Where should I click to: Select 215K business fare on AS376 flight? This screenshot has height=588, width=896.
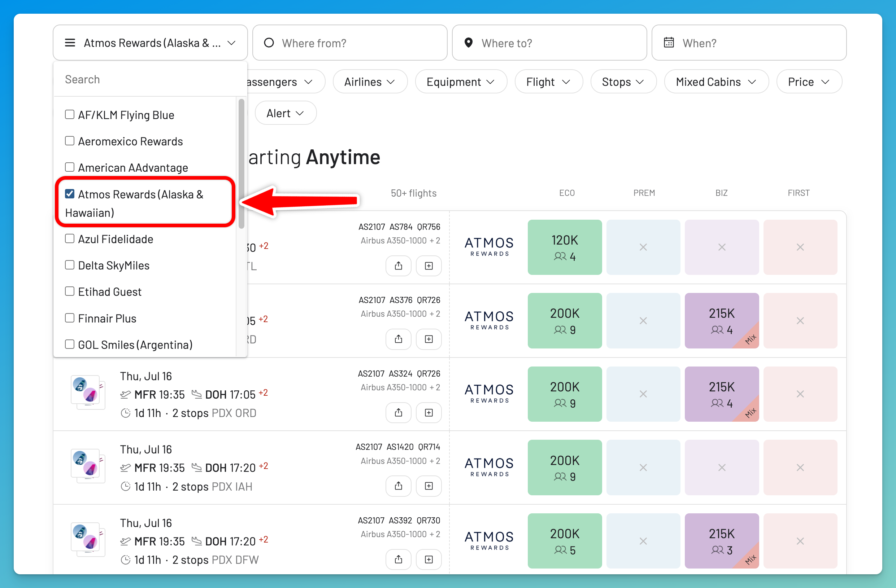click(722, 321)
